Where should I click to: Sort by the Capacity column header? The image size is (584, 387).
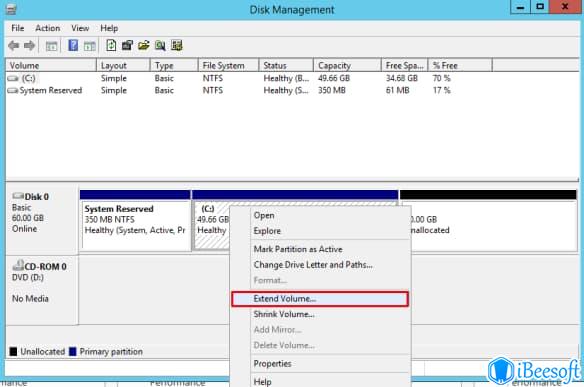click(x=347, y=66)
